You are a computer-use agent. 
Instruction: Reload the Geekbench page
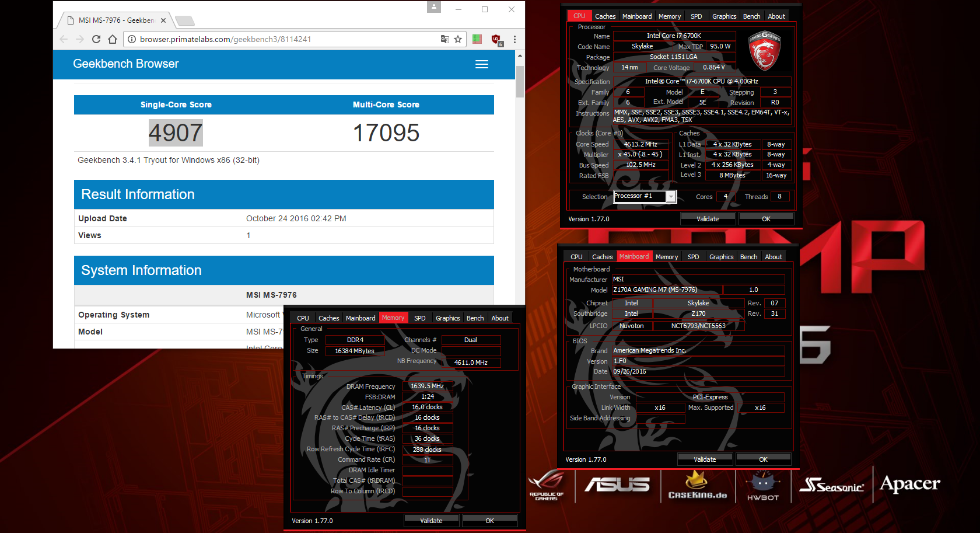(x=96, y=39)
